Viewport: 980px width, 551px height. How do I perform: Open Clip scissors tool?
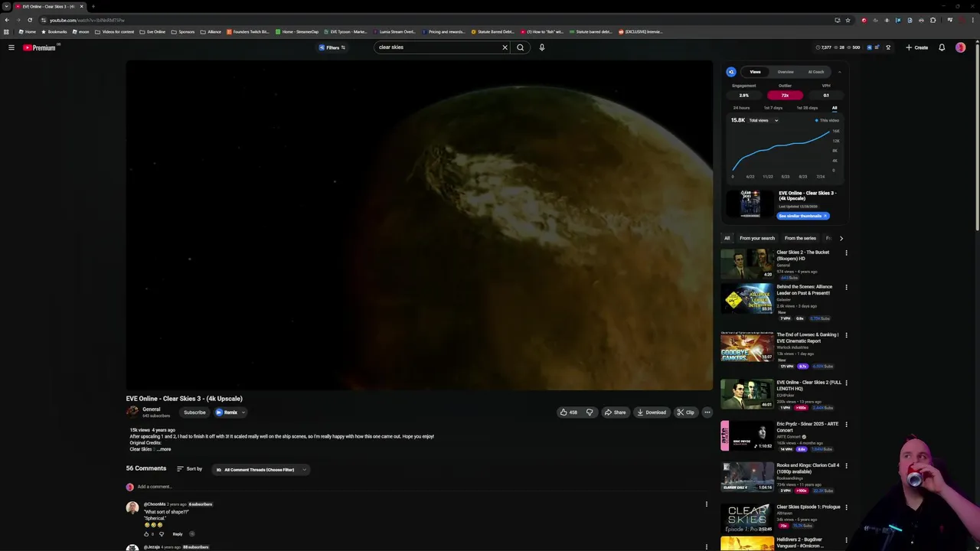pos(685,412)
